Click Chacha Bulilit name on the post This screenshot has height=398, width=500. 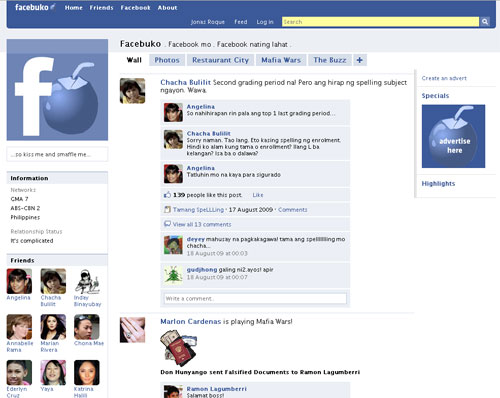(x=185, y=82)
